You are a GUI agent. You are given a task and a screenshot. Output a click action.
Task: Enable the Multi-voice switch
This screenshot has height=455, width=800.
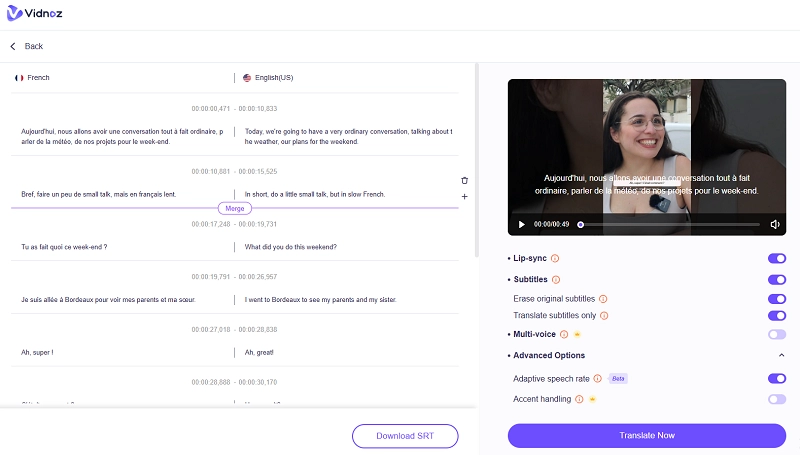(776, 334)
